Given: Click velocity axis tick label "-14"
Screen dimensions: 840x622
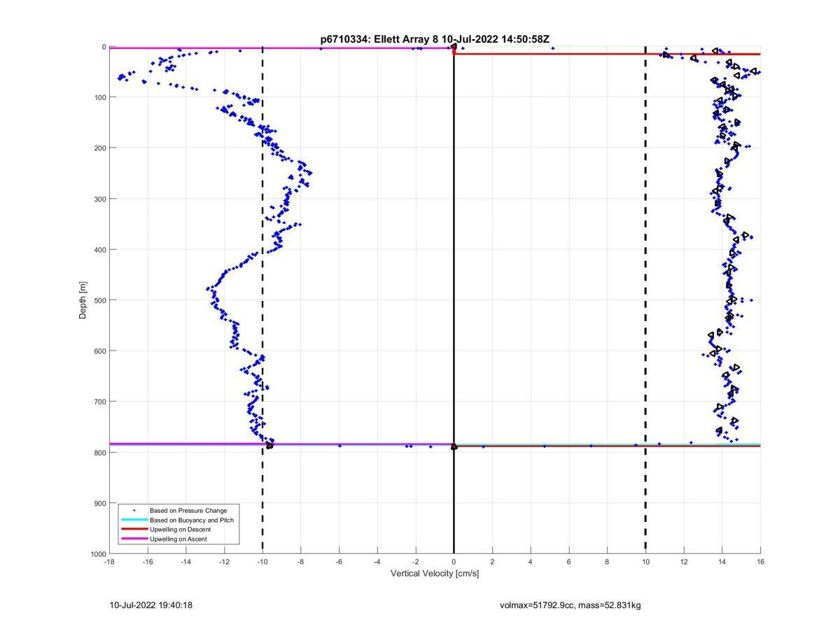Looking at the screenshot, I should pos(186,562).
